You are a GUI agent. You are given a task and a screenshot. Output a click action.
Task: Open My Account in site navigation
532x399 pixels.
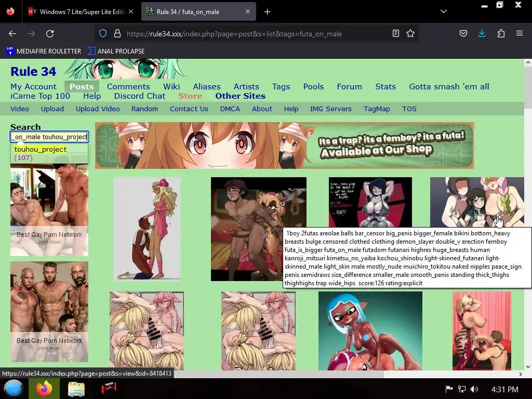(34, 87)
